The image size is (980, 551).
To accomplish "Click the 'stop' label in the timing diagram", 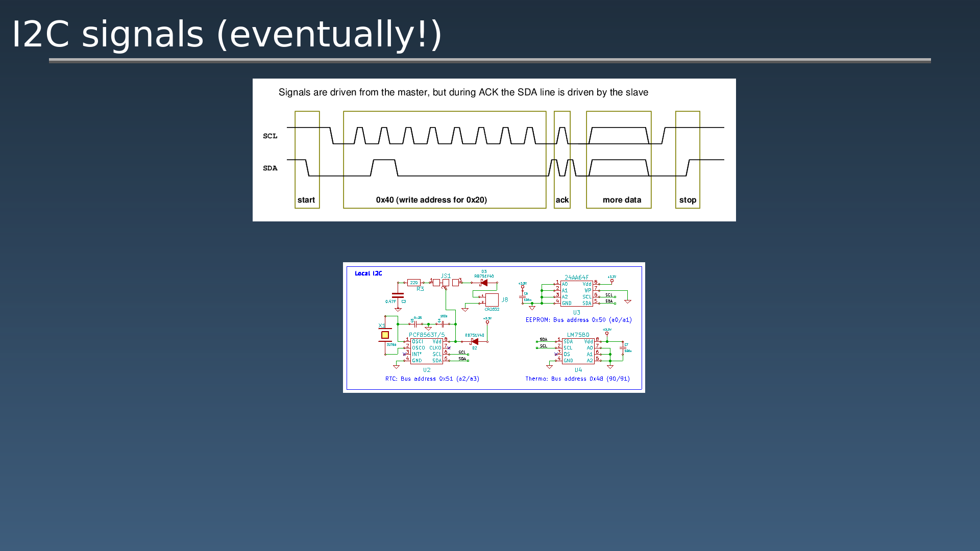I will point(688,200).
